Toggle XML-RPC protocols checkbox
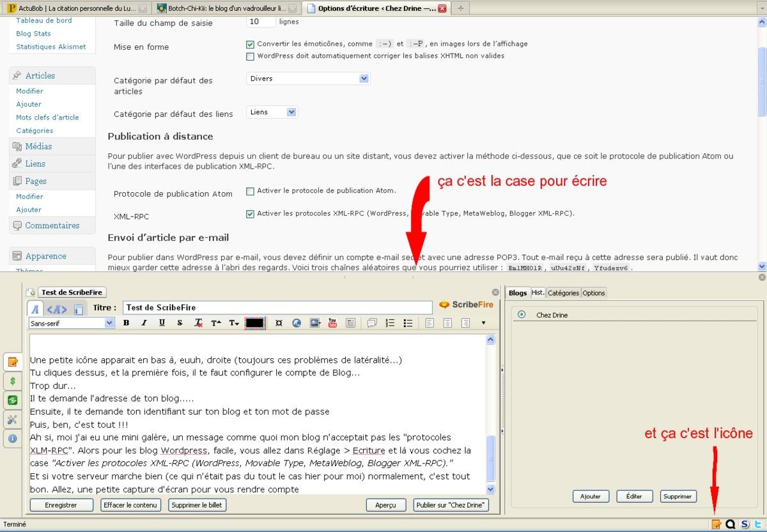 [250, 214]
